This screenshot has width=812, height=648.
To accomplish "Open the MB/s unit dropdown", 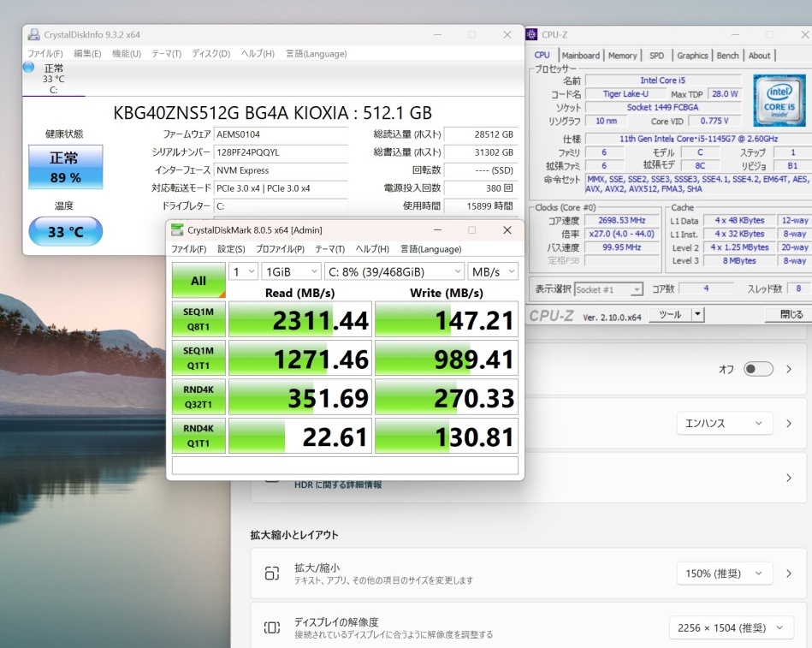I will pyautogui.click(x=493, y=271).
